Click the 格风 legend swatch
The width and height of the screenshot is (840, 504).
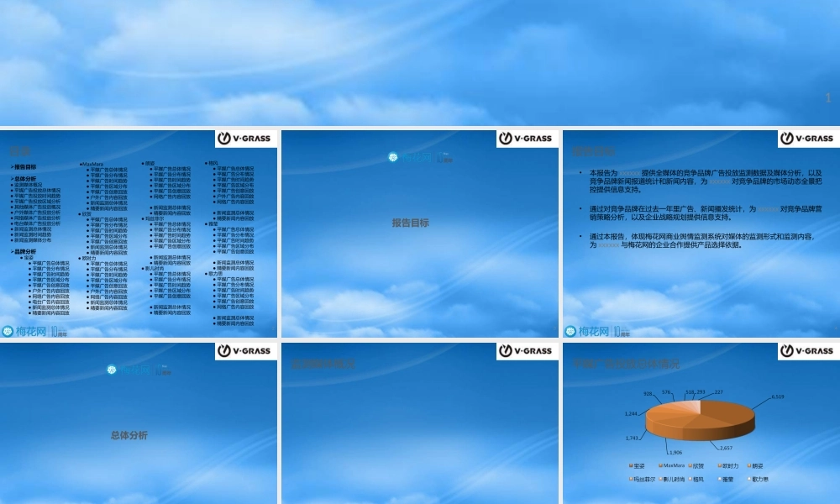pyautogui.click(x=690, y=479)
